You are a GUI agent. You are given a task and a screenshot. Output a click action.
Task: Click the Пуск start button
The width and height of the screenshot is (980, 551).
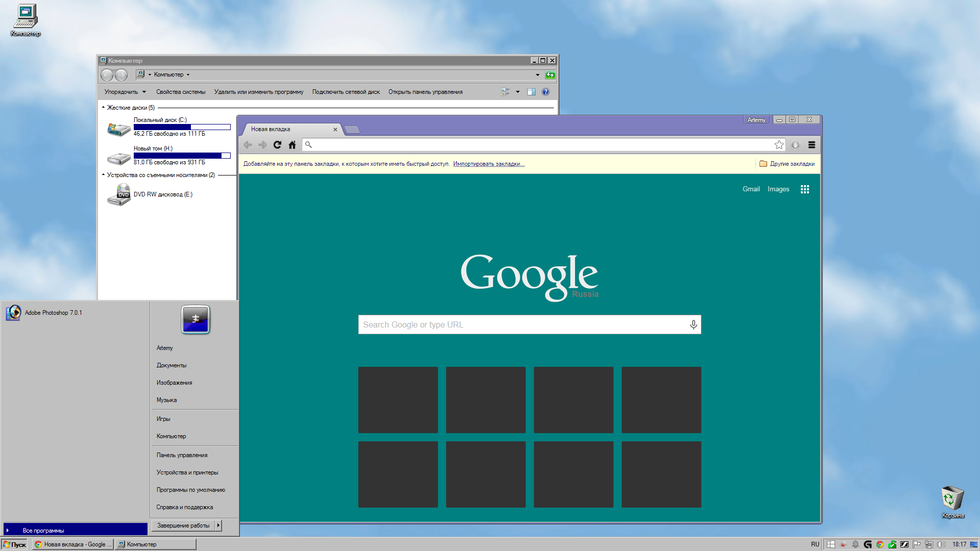point(14,544)
